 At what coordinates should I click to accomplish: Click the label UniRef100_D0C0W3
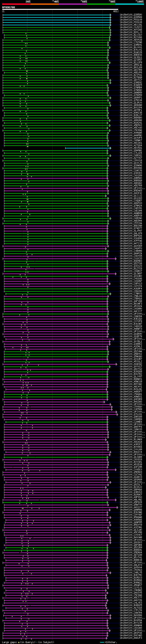[x=131, y=635]
